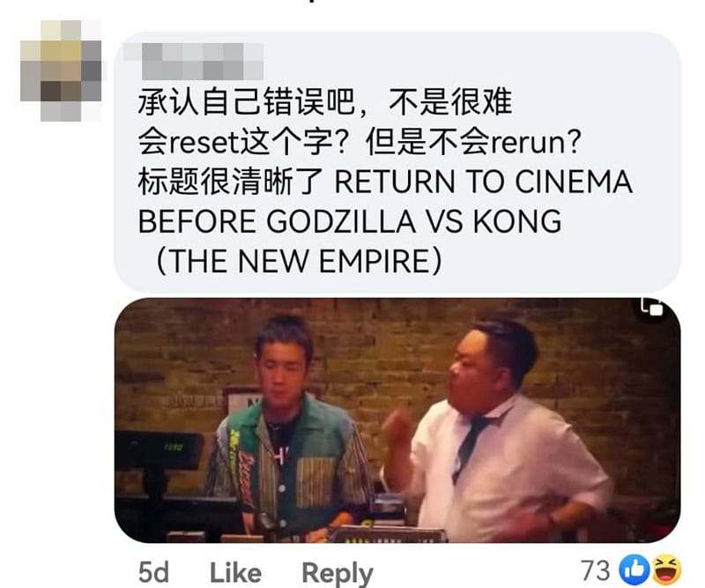
Task: Click the overlapping-squares icon on attached image
Action: 651,307
